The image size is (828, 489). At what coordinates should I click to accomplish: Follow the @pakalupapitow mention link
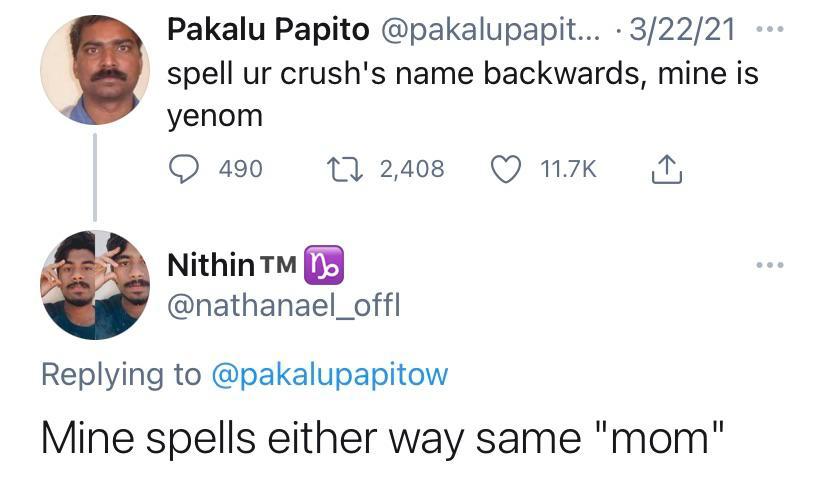pos(330,374)
